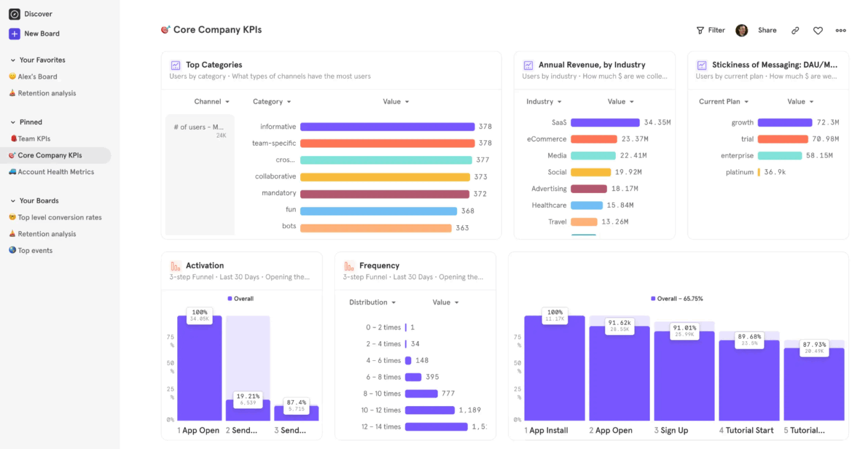Open the Channel column dropdown
The height and width of the screenshot is (449, 868).
212,102
